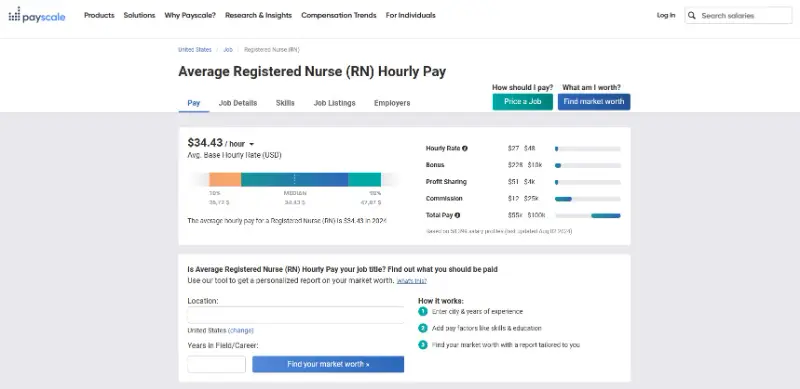The width and height of the screenshot is (800, 389).
Task: Click the 'How should I pay?' text
Action: click(x=522, y=87)
